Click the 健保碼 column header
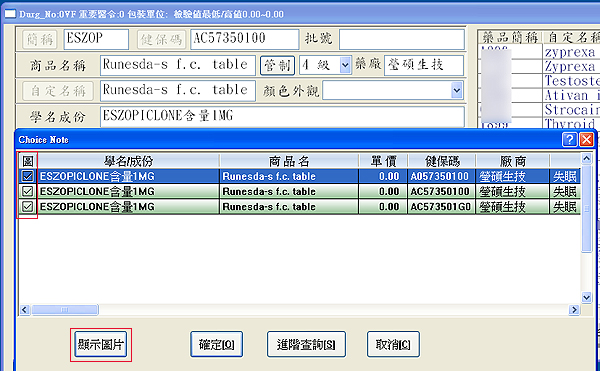This screenshot has width=600, height=371. tap(442, 161)
